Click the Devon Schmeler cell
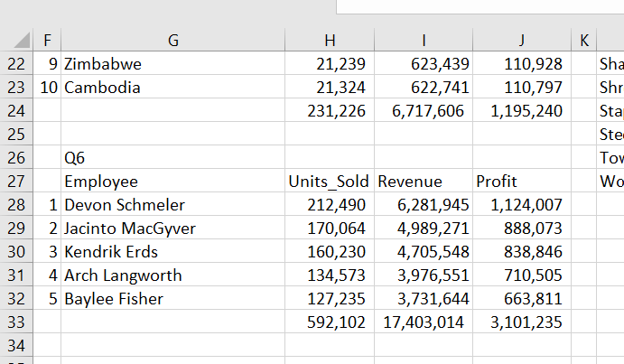Screen dimensions: 624x364 pos(125,205)
